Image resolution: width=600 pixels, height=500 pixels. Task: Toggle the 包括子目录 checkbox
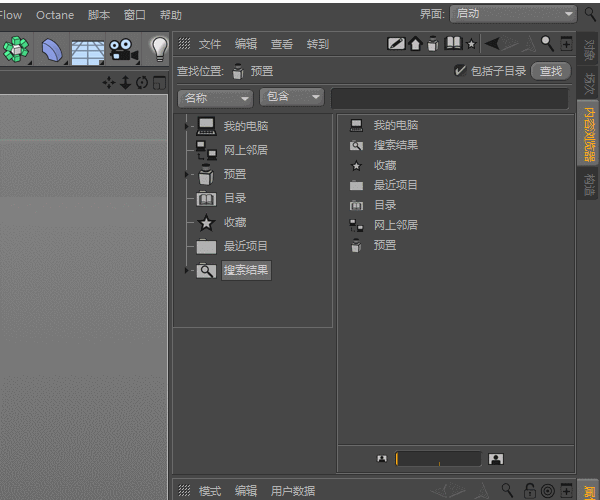pos(460,70)
